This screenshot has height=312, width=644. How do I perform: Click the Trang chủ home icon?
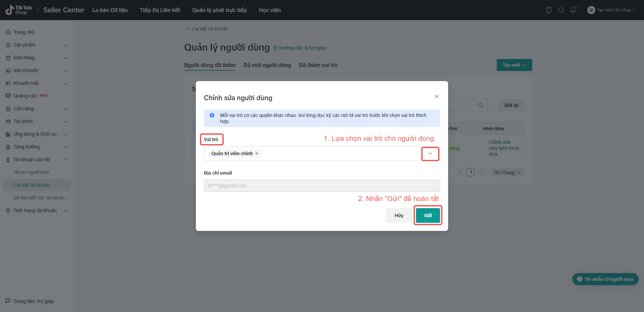8,32
